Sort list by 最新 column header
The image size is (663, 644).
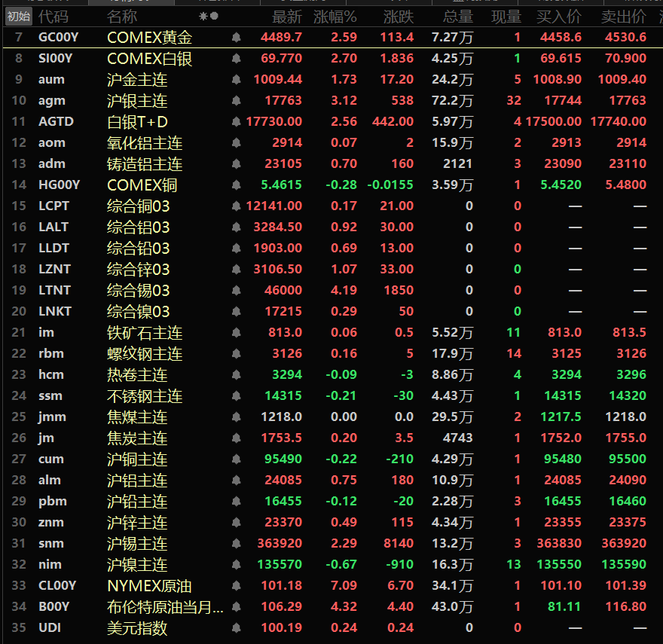[x=287, y=17]
